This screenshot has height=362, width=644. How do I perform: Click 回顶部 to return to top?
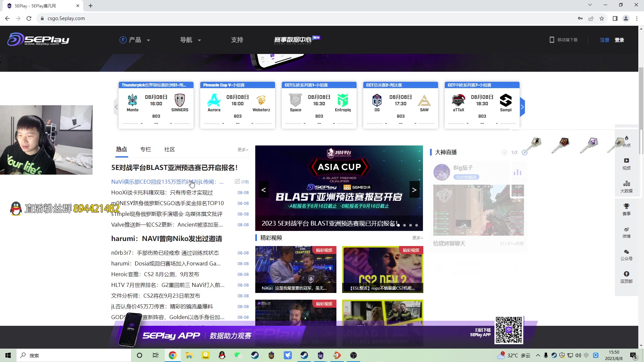point(626,277)
